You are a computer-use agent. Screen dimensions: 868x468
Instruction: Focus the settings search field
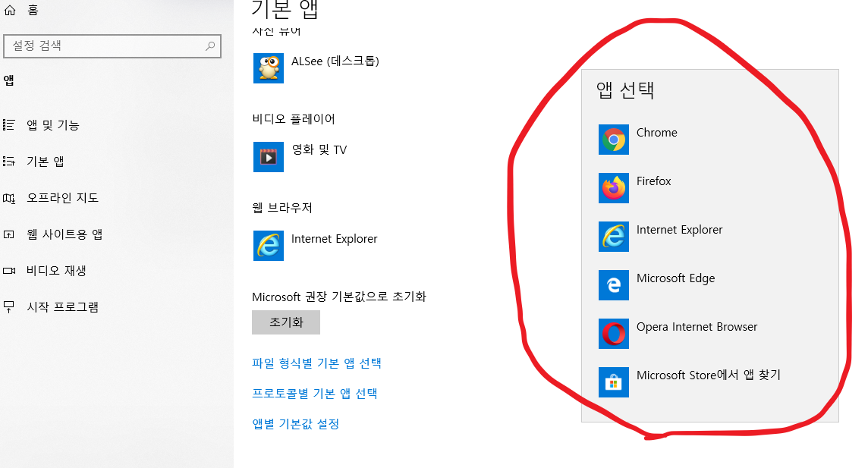(112, 46)
